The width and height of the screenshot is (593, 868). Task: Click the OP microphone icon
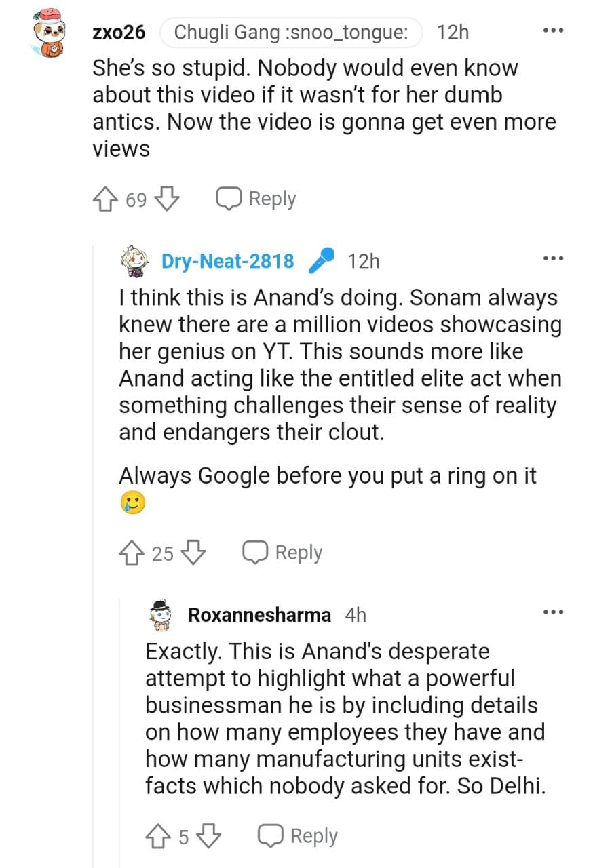pos(320,260)
